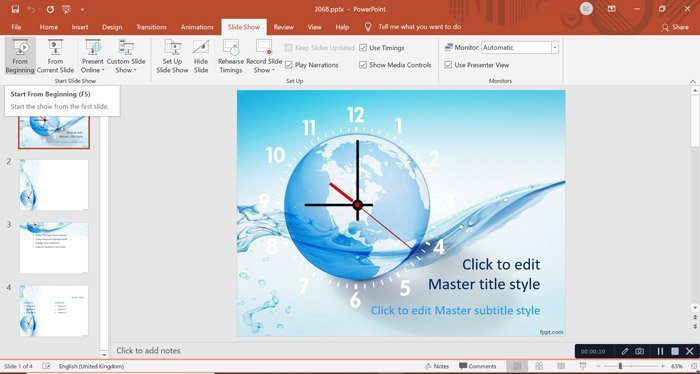
Task: Click the pencil annotate icon in the recorder
Action: tap(625, 351)
